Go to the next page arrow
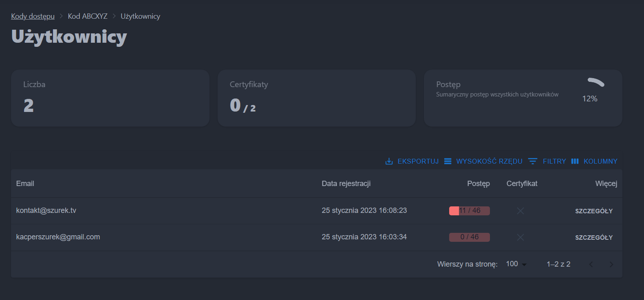This screenshot has width=644, height=300. 611,265
